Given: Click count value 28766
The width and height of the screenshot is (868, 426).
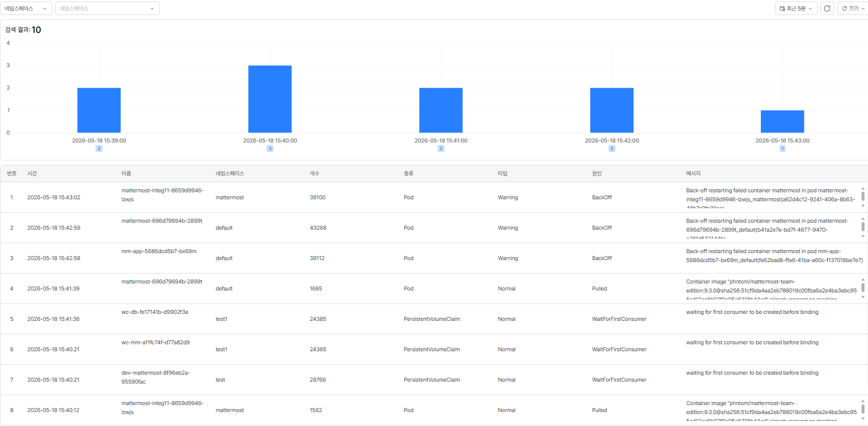Looking at the screenshot, I should (x=318, y=380).
